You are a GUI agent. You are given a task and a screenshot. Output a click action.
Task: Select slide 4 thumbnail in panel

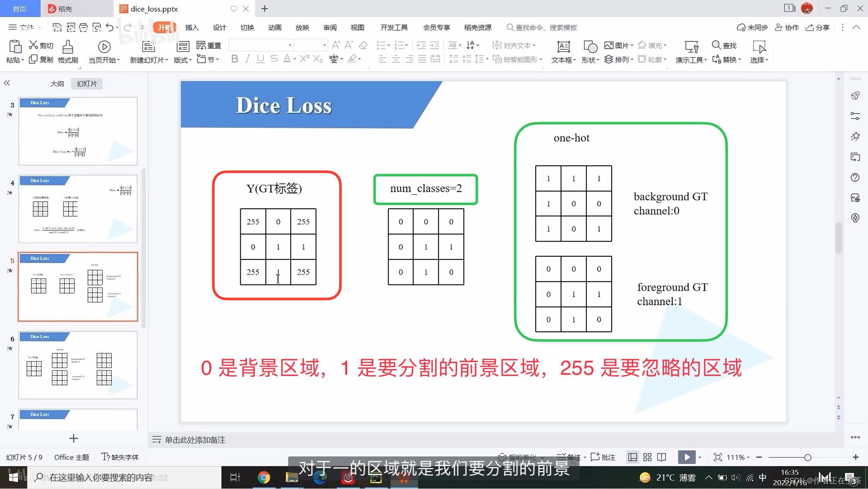(78, 209)
